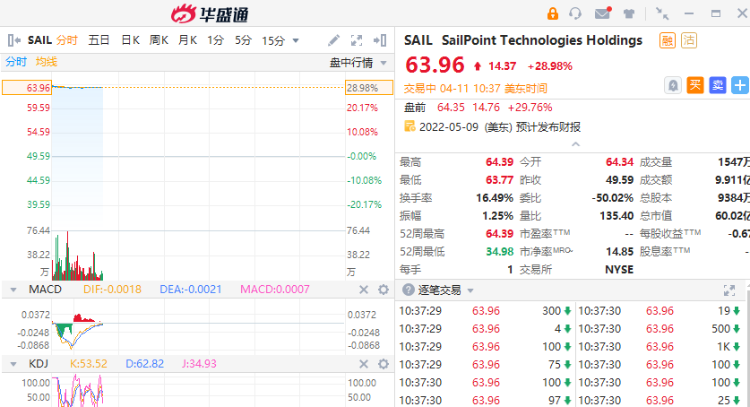Toggle the 分时 line display
The height and width of the screenshot is (407, 750).
click(x=16, y=62)
